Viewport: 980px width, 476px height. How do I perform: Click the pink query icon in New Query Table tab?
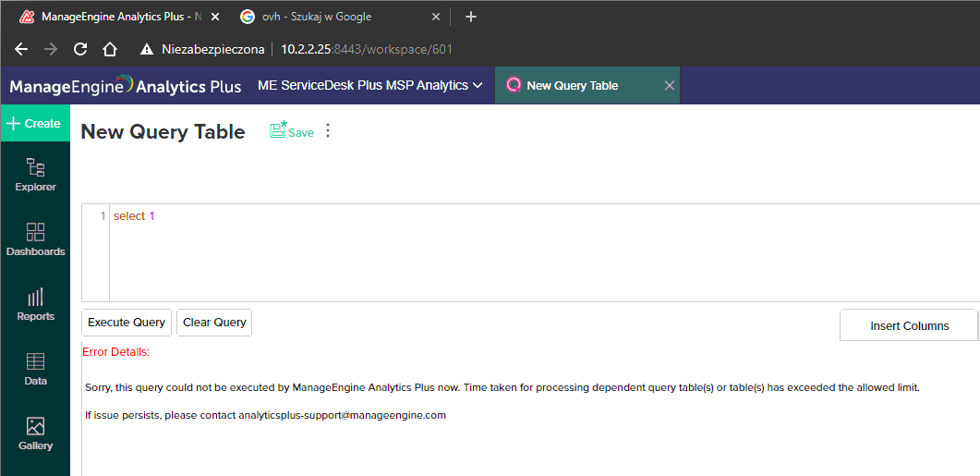point(514,85)
